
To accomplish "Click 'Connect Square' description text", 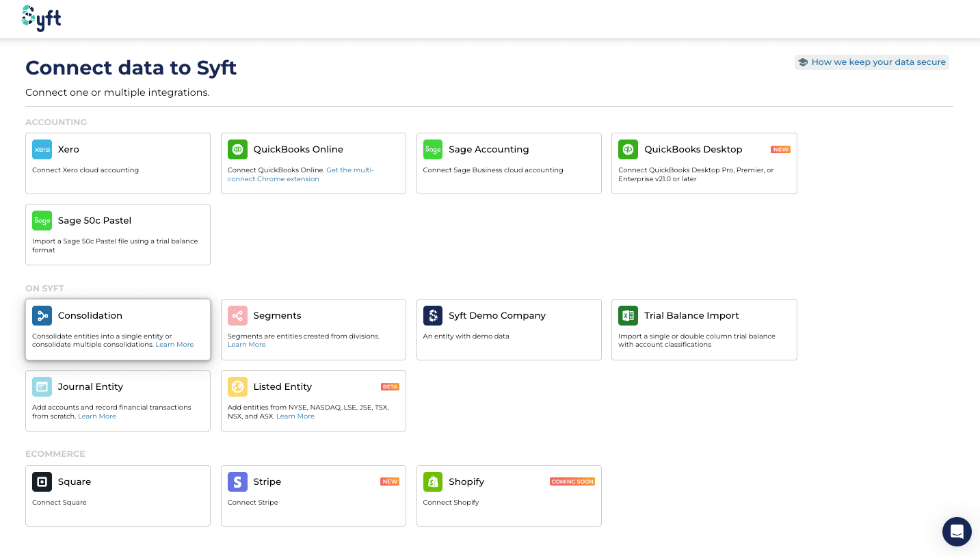I will pyautogui.click(x=59, y=503).
